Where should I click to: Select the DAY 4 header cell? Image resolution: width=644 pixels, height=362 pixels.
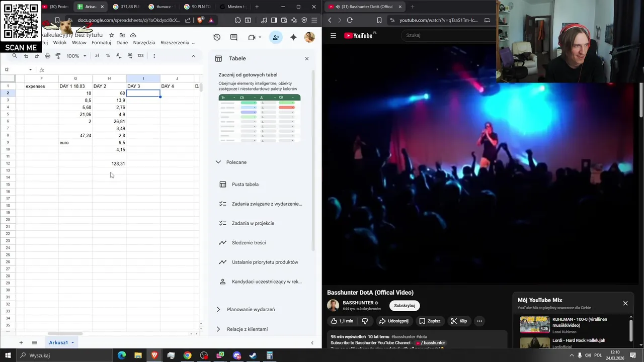click(177, 86)
